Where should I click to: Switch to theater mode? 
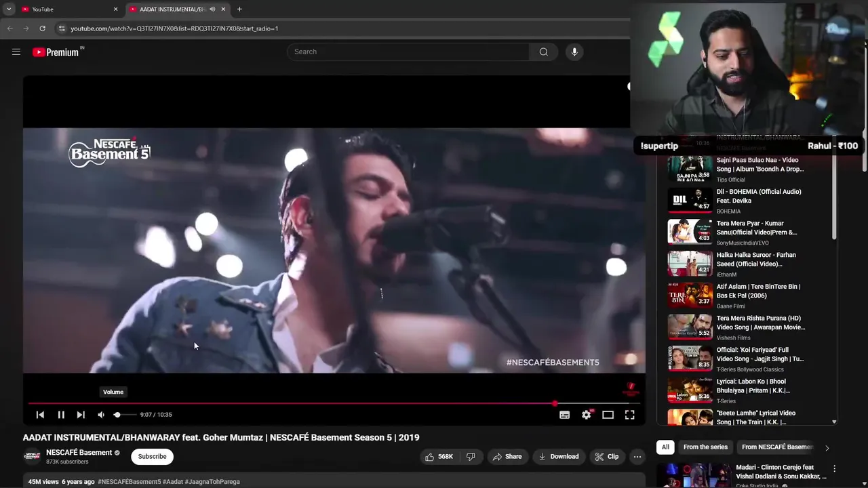(608, 415)
